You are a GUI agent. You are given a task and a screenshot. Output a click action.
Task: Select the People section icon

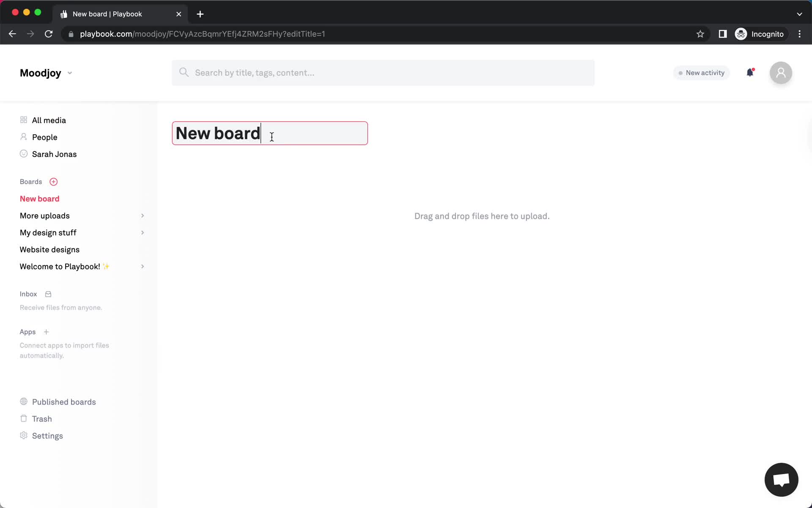23,137
